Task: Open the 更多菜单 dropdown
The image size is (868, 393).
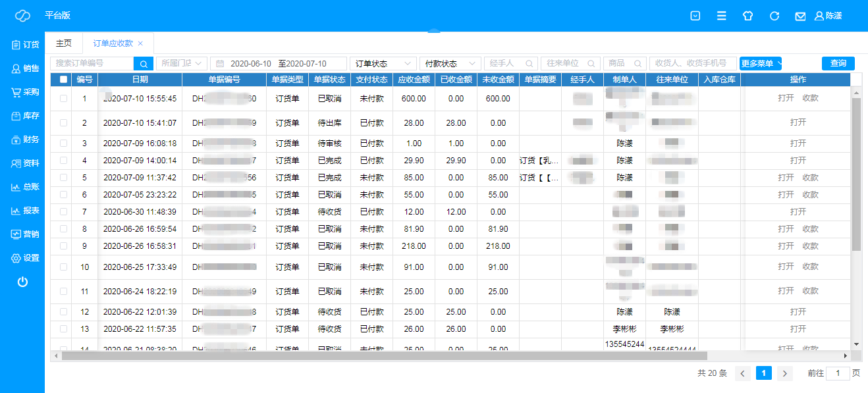Action: coord(761,63)
